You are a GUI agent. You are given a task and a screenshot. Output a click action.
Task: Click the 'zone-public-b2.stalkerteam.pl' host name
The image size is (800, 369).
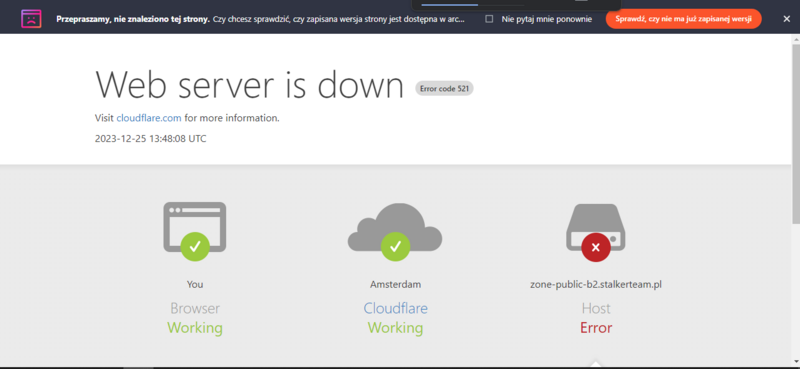tap(596, 284)
